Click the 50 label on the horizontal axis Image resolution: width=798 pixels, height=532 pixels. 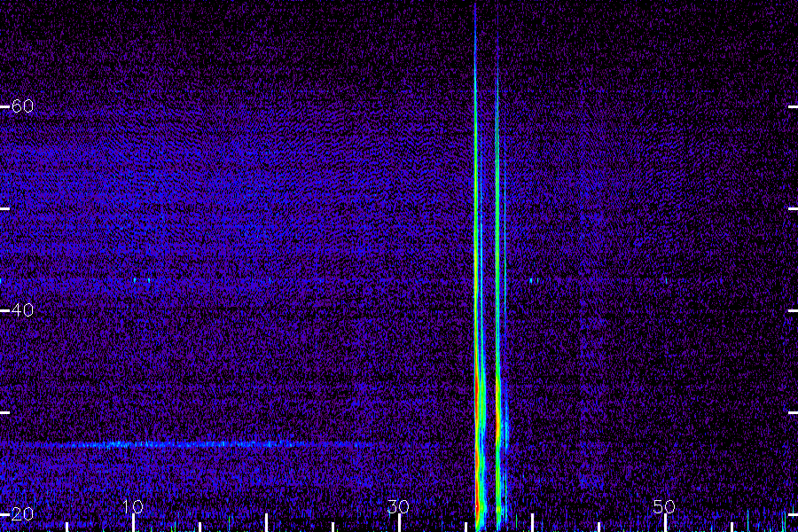(664, 506)
